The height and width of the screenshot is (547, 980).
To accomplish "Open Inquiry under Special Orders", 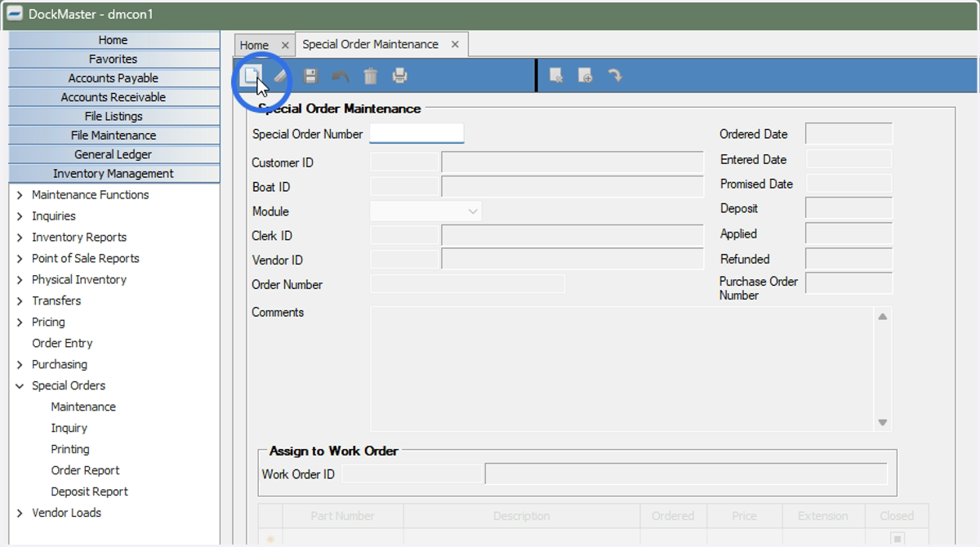I will pyautogui.click(x=69, y=428).
